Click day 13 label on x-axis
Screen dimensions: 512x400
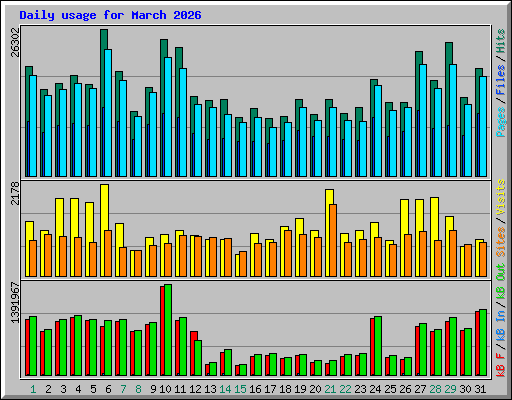click(210, 389)
